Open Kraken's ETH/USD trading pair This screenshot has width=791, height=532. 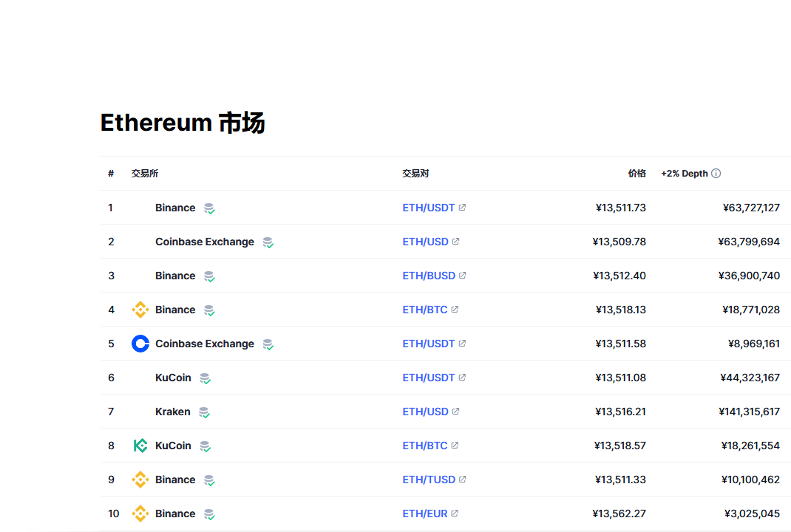click(x=425, y=412)
